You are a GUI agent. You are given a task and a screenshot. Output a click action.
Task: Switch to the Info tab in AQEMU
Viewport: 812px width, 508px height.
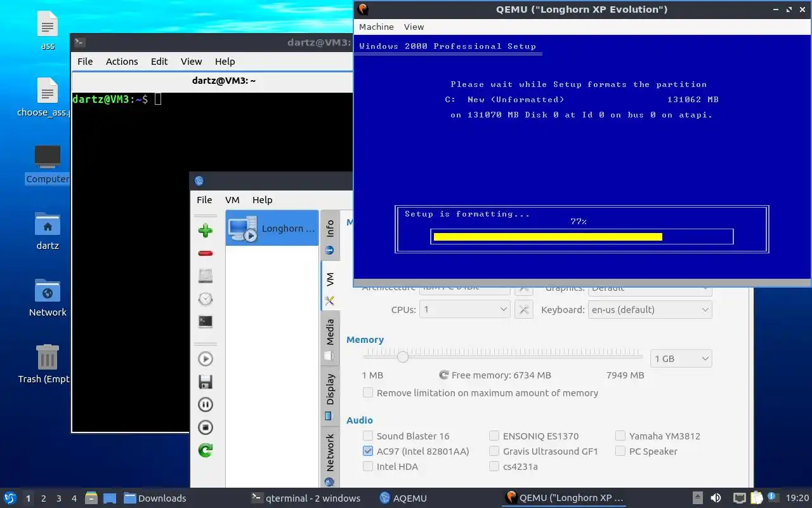tap(330, 236)
